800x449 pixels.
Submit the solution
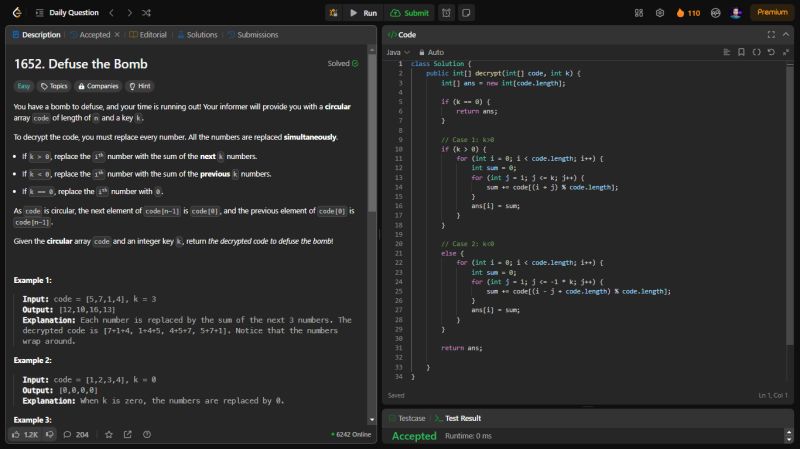click(410, 13)
